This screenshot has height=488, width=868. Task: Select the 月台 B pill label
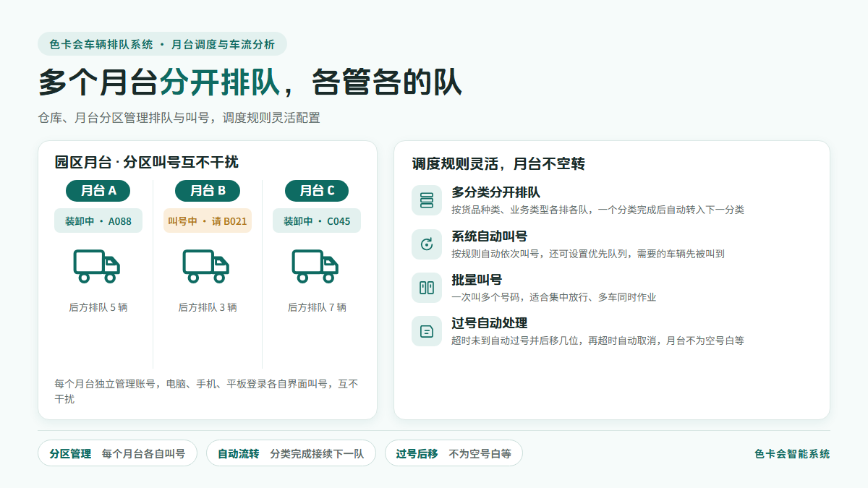208,191
